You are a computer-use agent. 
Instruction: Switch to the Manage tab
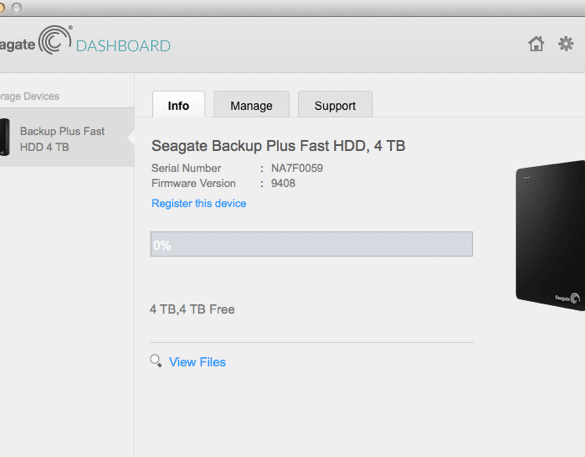[x=251, y=104]
